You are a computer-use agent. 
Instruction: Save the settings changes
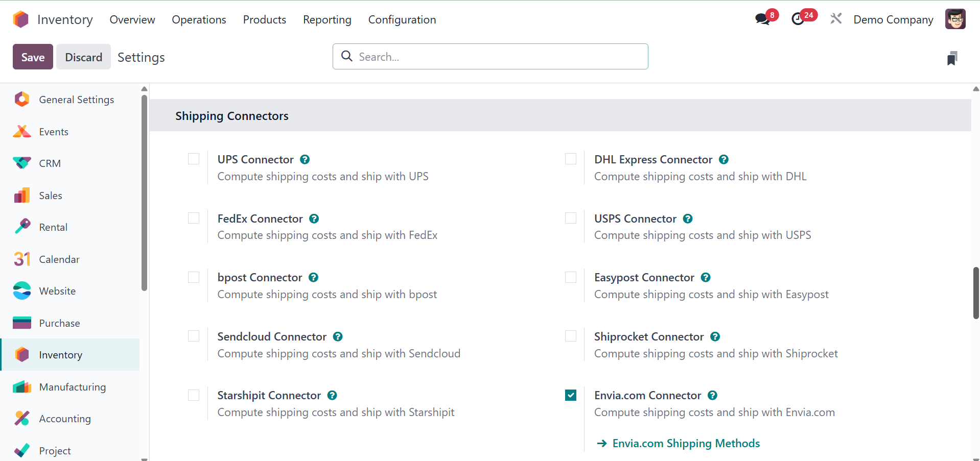pyautogui.click(x=33, y=57)
